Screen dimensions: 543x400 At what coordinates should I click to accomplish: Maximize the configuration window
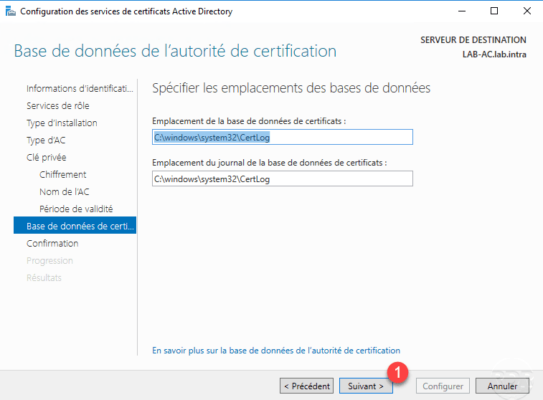point(494,11)
